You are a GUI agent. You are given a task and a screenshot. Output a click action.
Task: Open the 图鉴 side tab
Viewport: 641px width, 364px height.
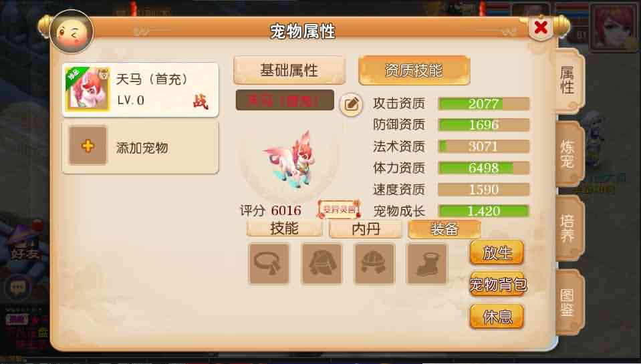point(568,303)
